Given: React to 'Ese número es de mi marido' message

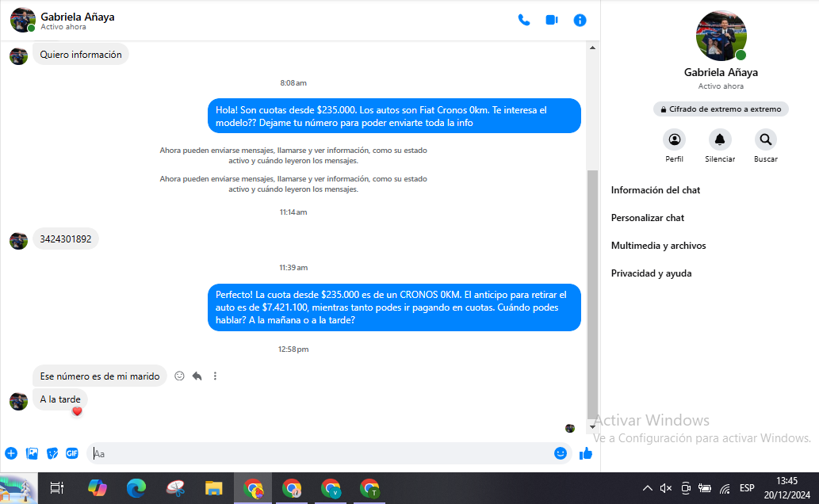Looking at the screenshot, I should 179,376.
